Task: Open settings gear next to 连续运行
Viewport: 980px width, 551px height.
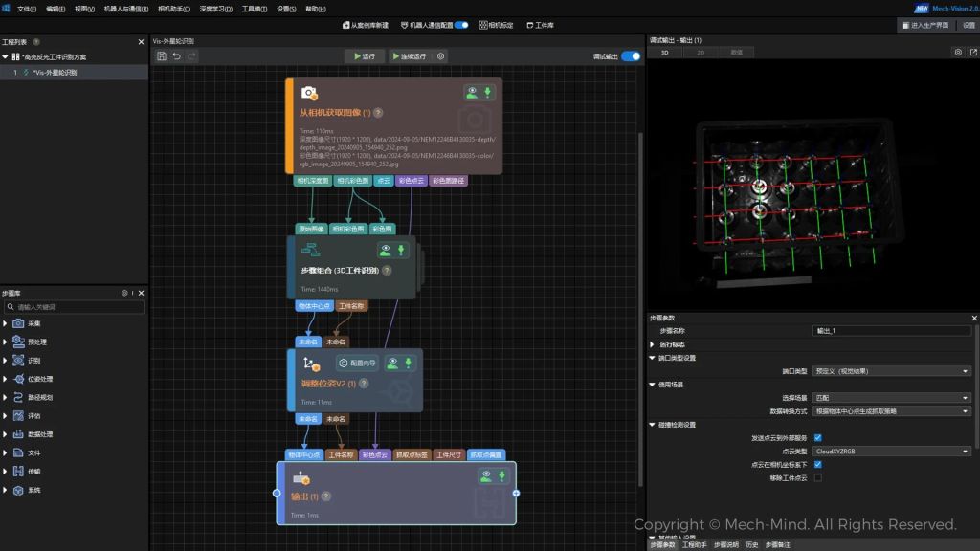Action: (441, 56)
